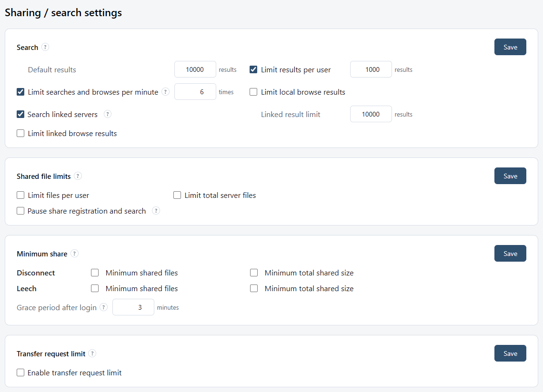Check Leech Minimum total shared size
The width and height of the screenshot is (543, 392).
[254, 288]
